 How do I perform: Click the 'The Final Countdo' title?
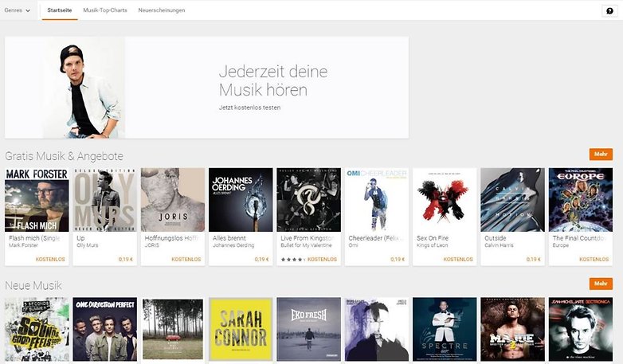point(579,238)
